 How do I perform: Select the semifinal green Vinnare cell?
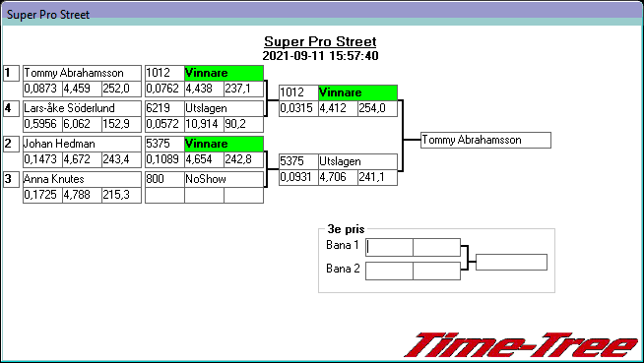pos(357,92)
